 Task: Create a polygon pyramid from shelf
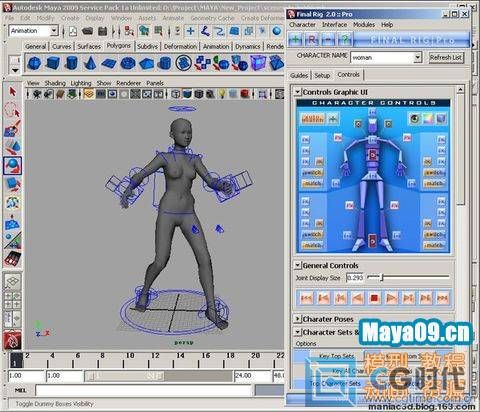coord(146,63)
